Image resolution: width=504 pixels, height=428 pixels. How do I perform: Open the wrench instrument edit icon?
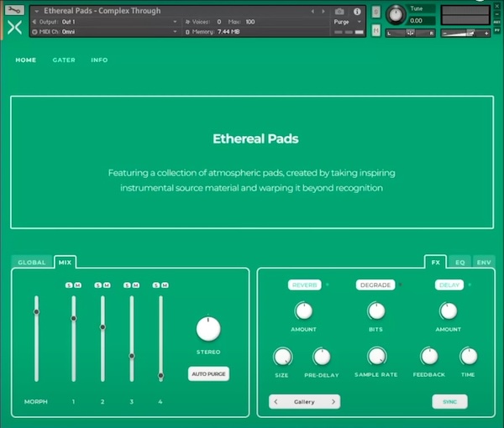(x=14, y=10)
